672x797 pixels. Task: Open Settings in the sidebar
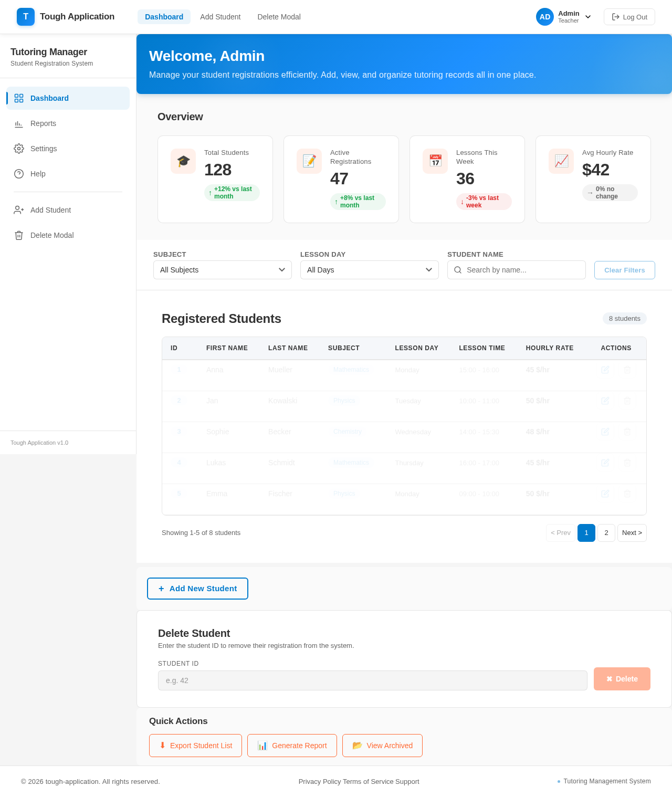tap(68, 149)
